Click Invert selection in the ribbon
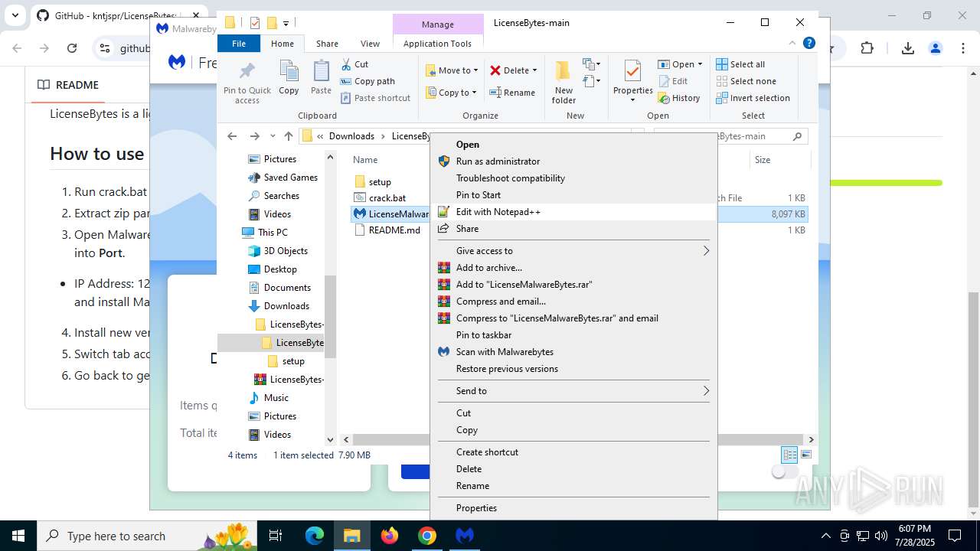The height and width of the screenshot is (551, 980). click(753, 98)
